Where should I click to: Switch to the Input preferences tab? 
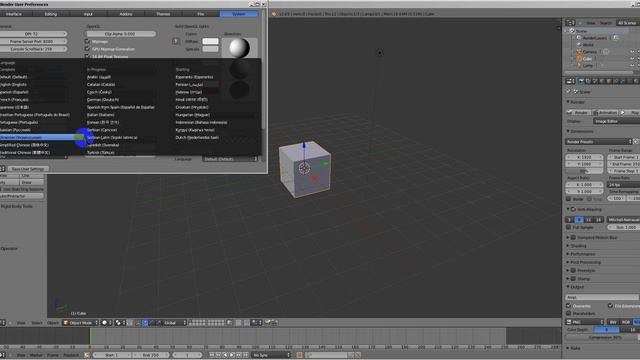pos(88,14)
